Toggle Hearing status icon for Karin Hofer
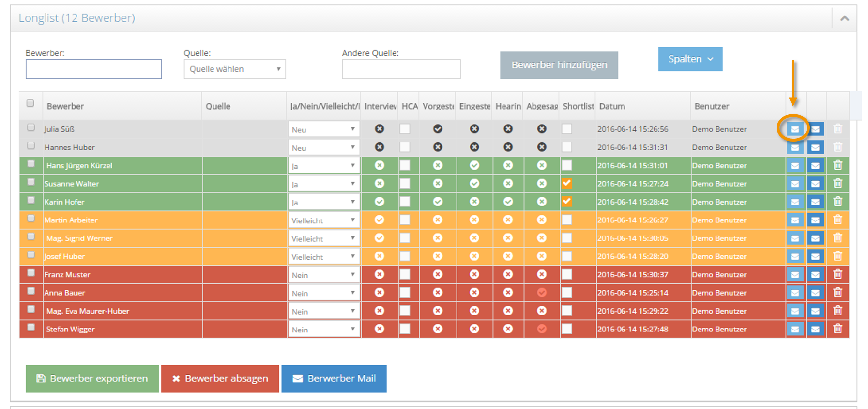The image size is (868, 409). 508,202
